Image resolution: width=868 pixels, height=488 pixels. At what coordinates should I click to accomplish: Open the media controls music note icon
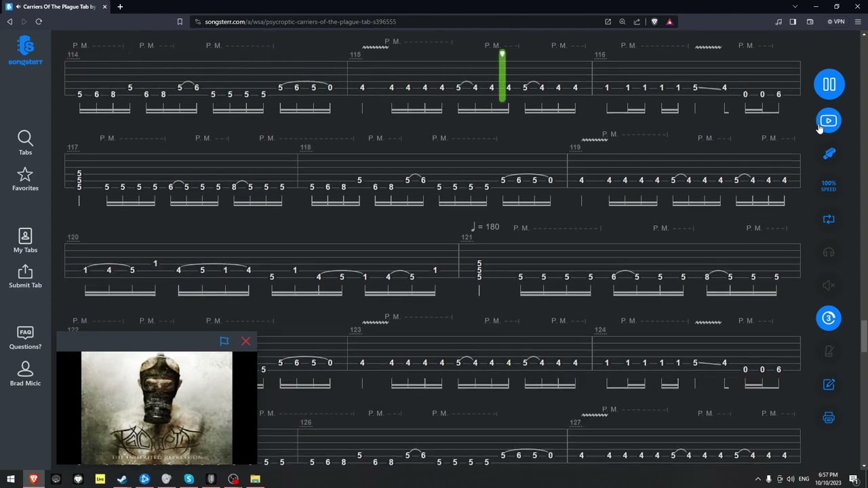click(778, 22)
